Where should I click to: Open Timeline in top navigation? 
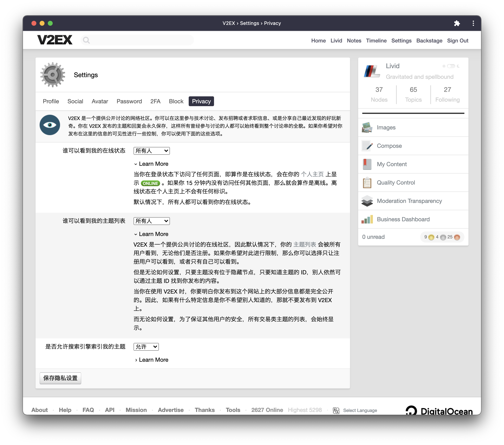[376, 41]
